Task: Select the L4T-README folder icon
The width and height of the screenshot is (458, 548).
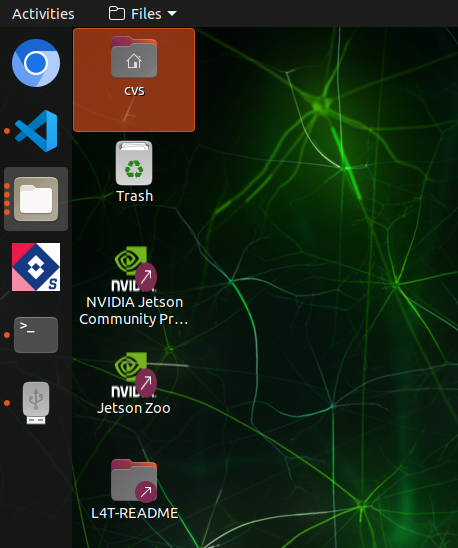Action: (x=134, y=481)
